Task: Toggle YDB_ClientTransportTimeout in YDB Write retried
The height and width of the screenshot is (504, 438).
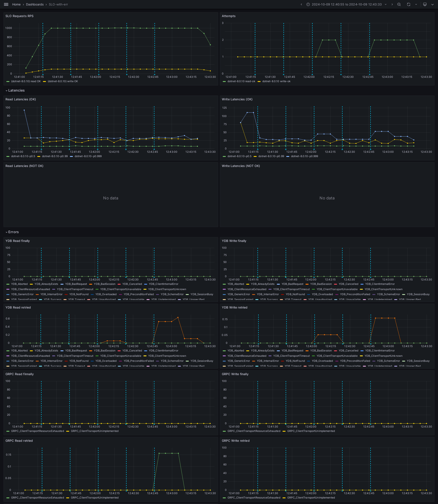Action: (x=291, y=356)
